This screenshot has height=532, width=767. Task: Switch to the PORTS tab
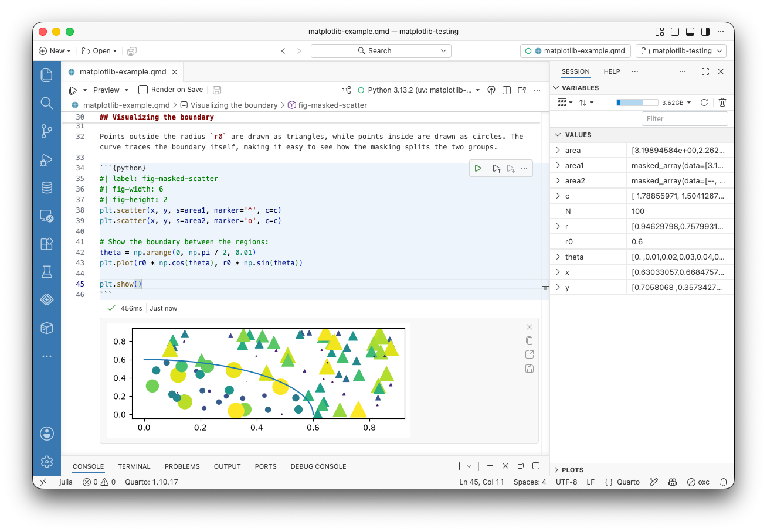[x=266, y=466]
